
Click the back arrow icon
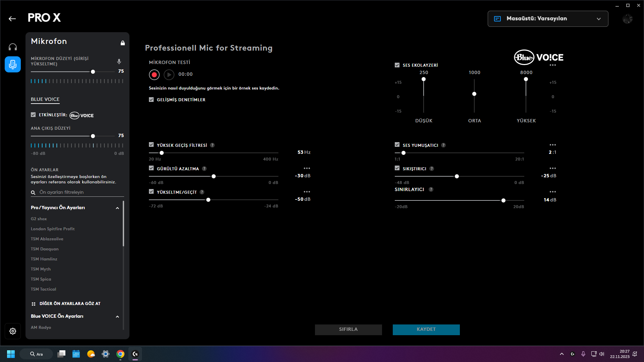pyautogui.click(x=12, y=19)
